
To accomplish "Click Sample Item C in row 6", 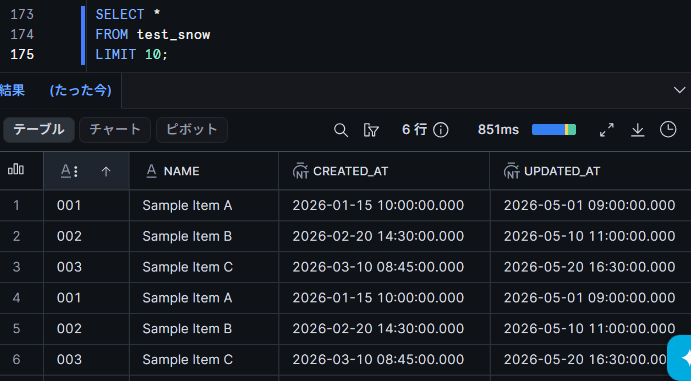I will [188, 359].
